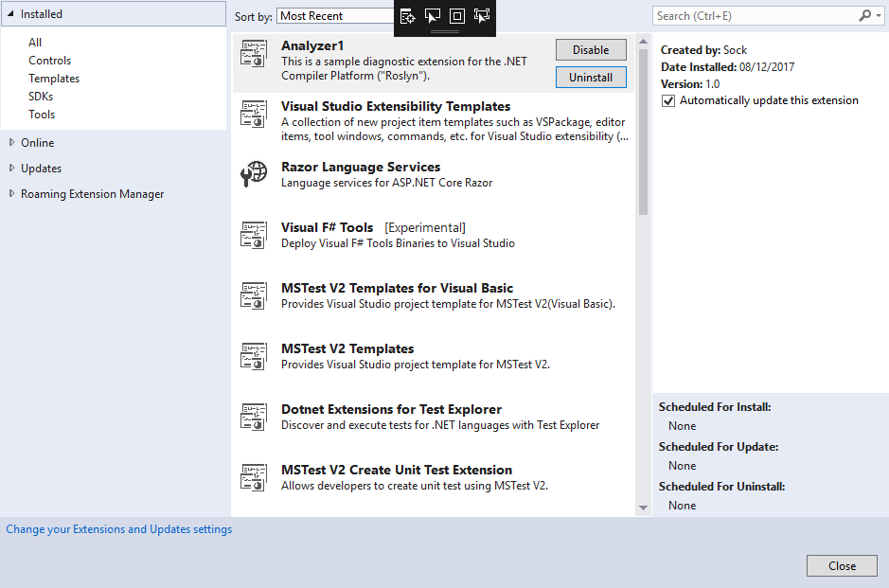Click the rightmost icon in the black debug toolbar
The width and height of the screenshot is (889, 588).
(x=482, y=16)
